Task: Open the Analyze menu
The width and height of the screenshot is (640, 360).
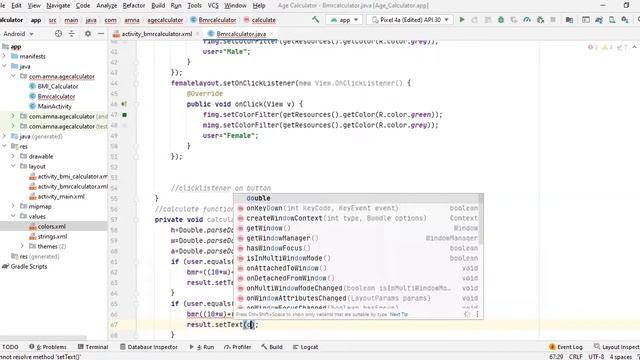Action: 107,6
